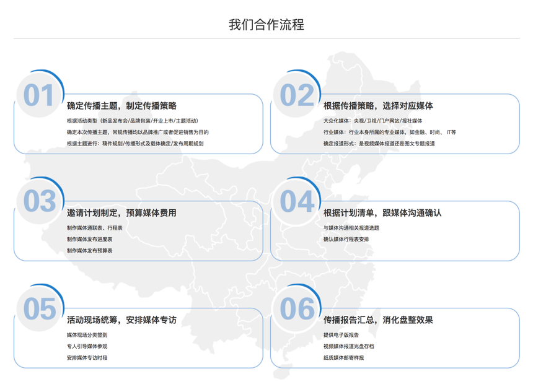Select heading 邀请计划制定，预算媒体费用
This screenshot has width=533, height=392.
pos(121,213)
